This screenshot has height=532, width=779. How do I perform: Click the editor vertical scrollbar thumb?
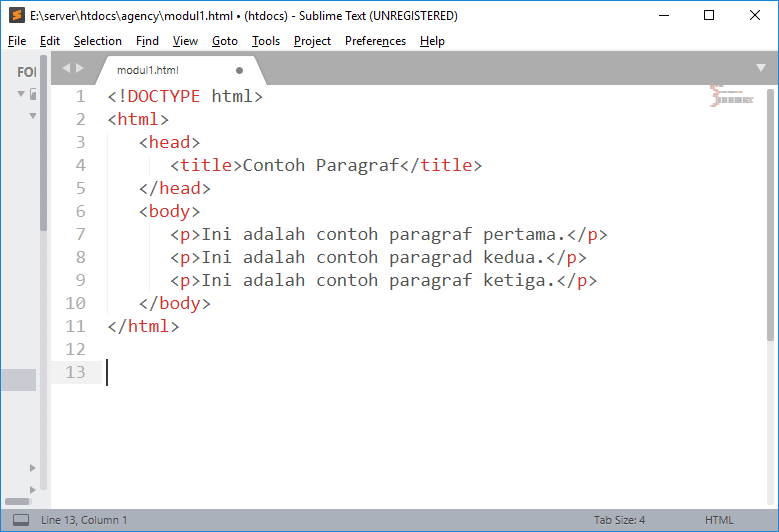[771, 215]
